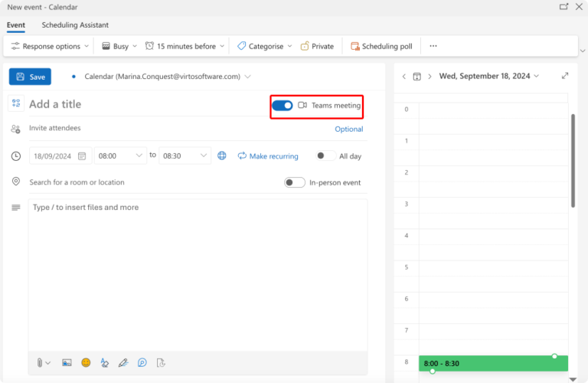Open the Scheduling poll option
Image resolution: width=588 pixels, height=383 pixels.
coord(381,46)
